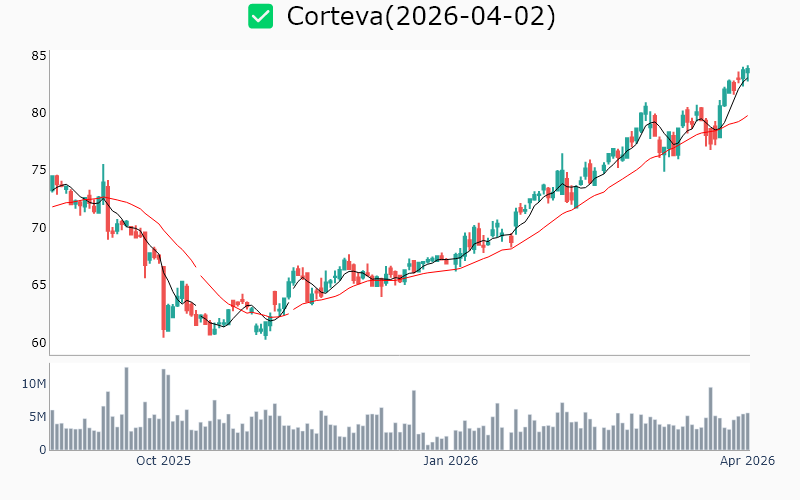Click the 65 price axis label
800x500 pixels.
tap(39, 285)
